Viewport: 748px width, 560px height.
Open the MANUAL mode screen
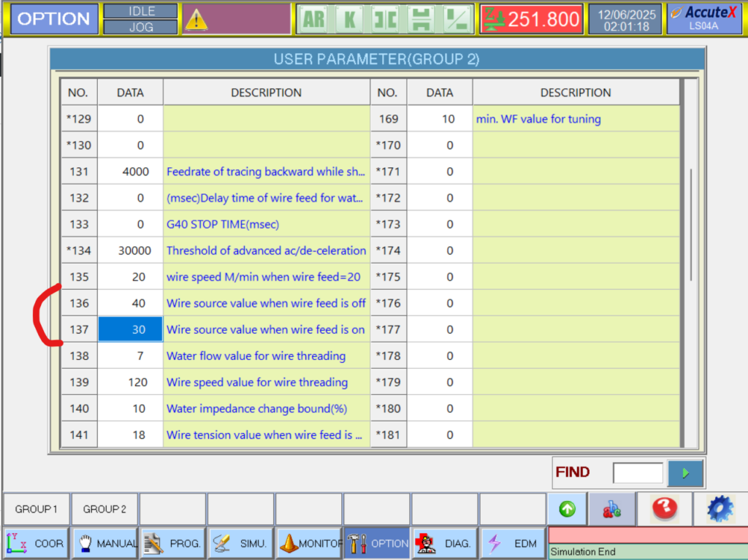(x=104, y=543)
